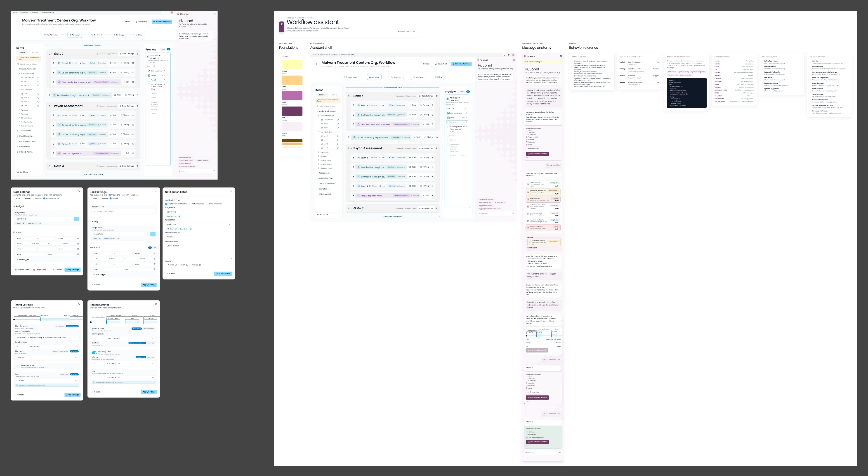The image size is (868, 476).
Task: Open the Select Staff dropdown in Notification Setup
Action: 198,224
